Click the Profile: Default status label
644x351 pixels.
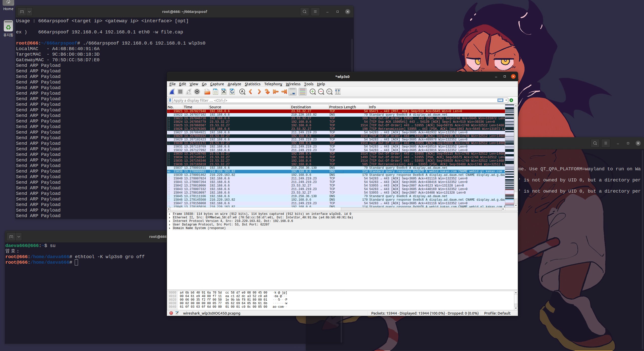[x=497, y=313]
